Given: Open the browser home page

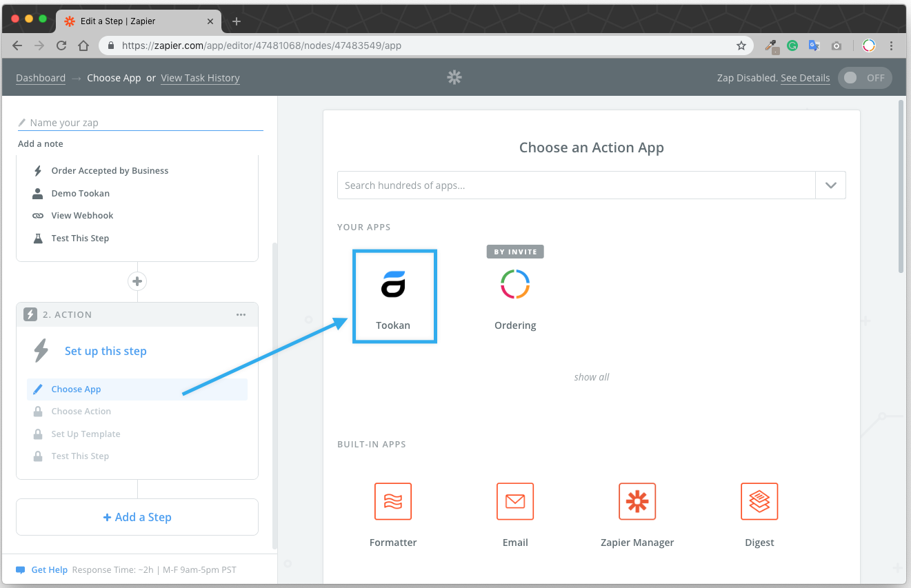Looking at the screenshot, I should 83,45.
